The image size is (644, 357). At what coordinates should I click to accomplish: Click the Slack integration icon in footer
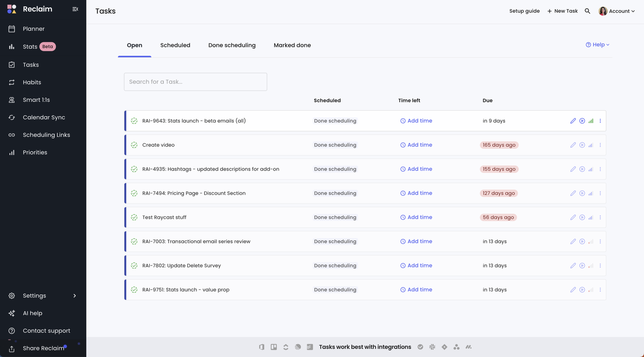[x=432, y=347]
